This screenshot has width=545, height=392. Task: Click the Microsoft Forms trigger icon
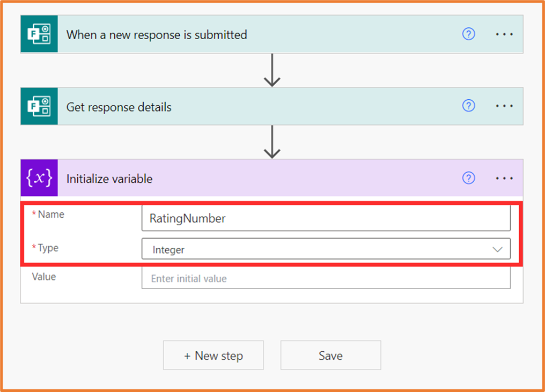coord(39,34)
